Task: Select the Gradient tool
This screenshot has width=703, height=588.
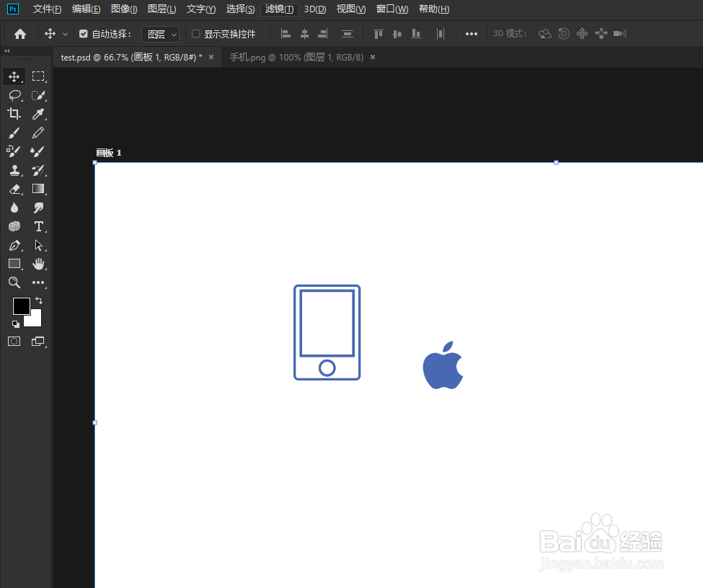Action: click(x=38, y=189)
